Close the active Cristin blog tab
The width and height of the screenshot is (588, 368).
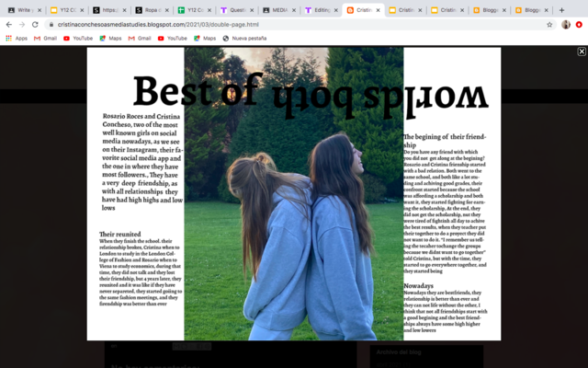click(x=378, y=10)
